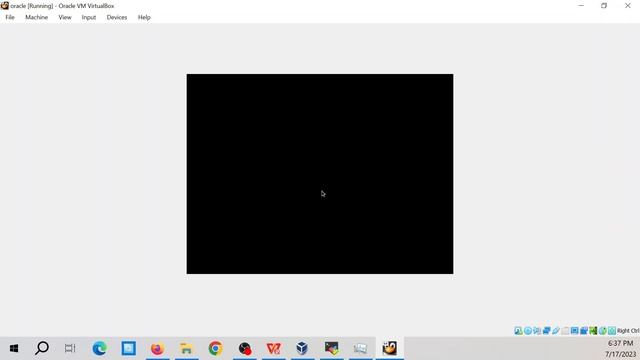Click the USB devices status icon

[x=556, y=331]
